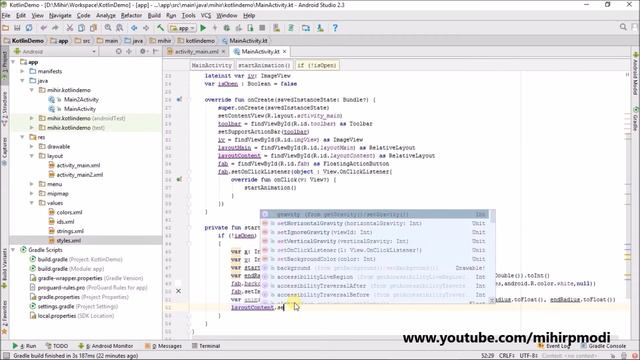The height and width of the screenshot is (360, 640).
Task: Open help with the question mark icon
Action: (x=335, y=28)
